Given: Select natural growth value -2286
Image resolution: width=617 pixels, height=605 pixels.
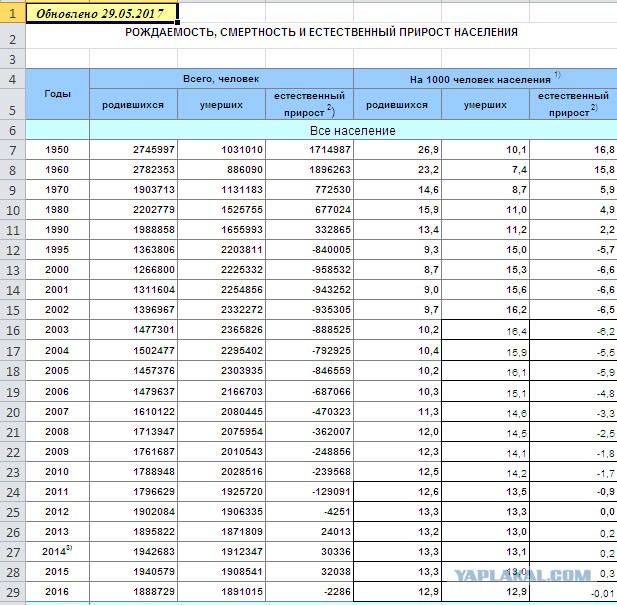Looking at the screenshot, I should point(310,592).
